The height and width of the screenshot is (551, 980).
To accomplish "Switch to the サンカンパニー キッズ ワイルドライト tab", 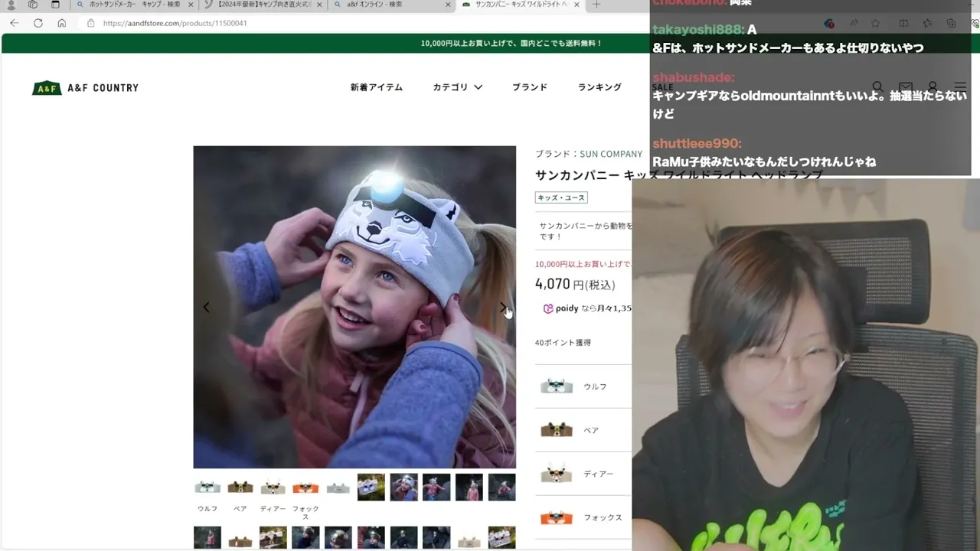I will [x=521, y=5].
